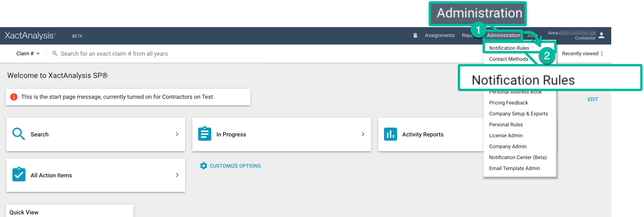This screenshot has width=644, height=217.
Task: Open the Claim # dropdown
Action: point(28,54)
